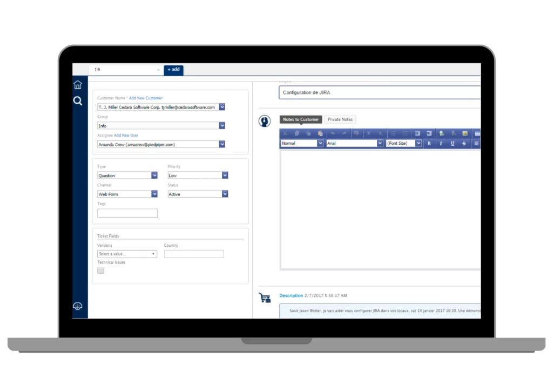Viewport: 553px width, 392px height.
Task: Select the Home icon in the sidebar
Action: 78,84
